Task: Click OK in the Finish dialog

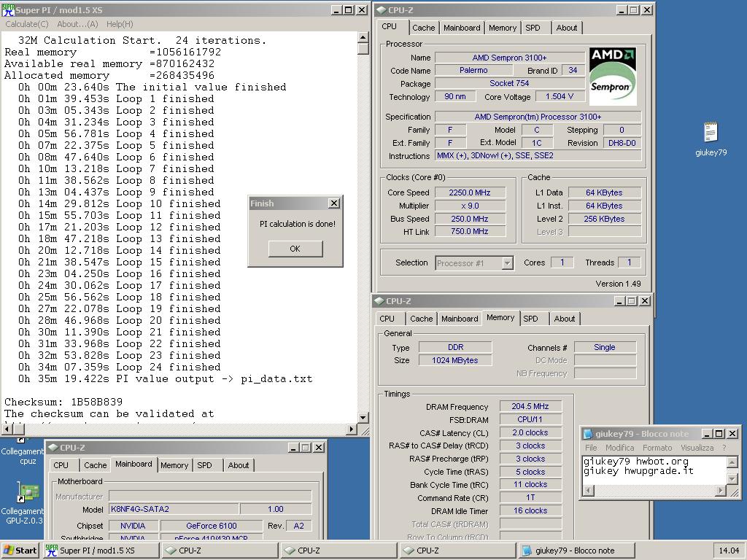Action: click(x=295, y=249)
